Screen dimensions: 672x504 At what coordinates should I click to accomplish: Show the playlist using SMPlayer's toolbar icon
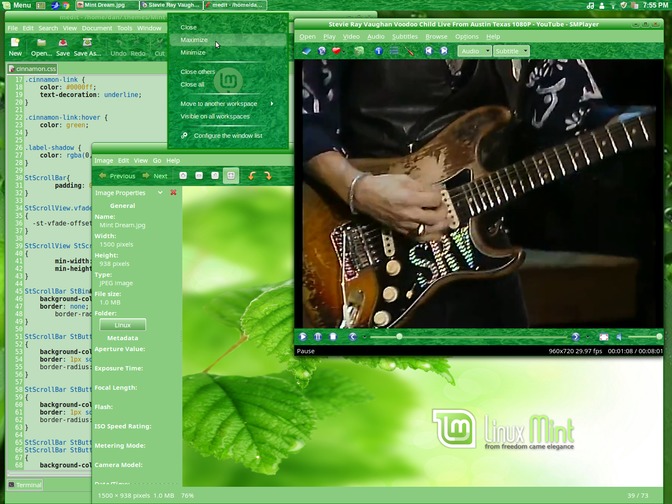coord(394,51)
